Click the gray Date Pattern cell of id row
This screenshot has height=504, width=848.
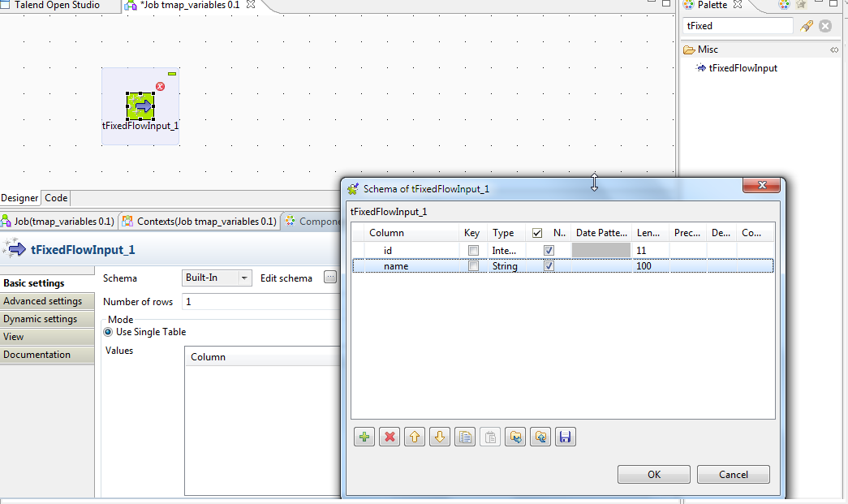pyautogui.click(x=601, y=250)
